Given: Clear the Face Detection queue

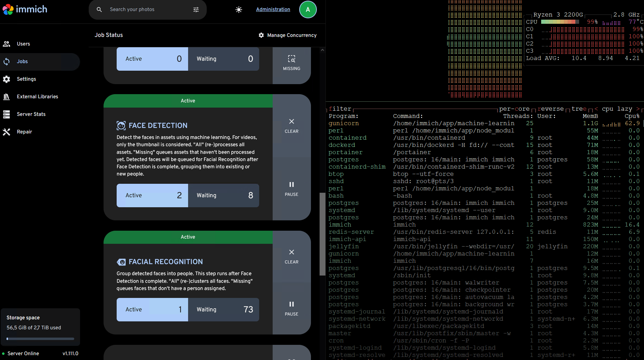Looking at the screenshot, I should pyautogui.click(x=292, y=126).
